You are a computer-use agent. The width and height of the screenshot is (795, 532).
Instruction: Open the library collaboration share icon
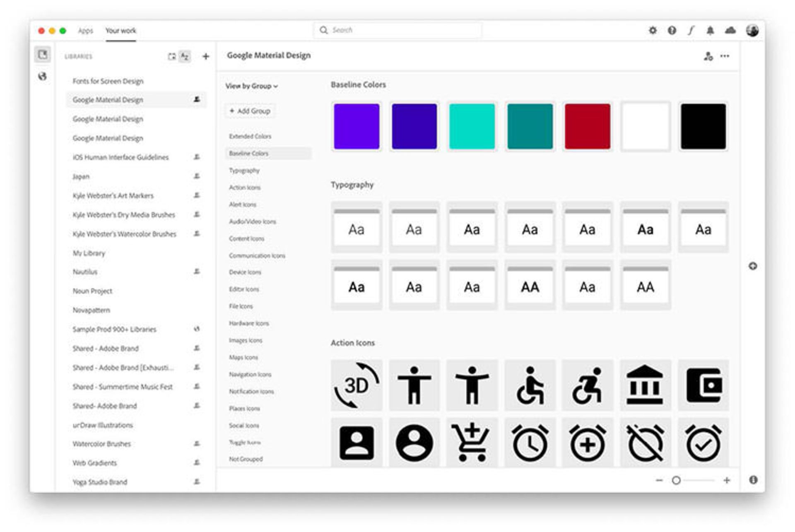click(x=708, y=55)
